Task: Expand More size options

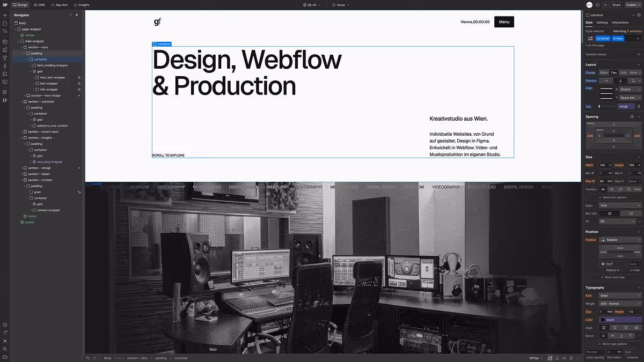Action: 613,197
